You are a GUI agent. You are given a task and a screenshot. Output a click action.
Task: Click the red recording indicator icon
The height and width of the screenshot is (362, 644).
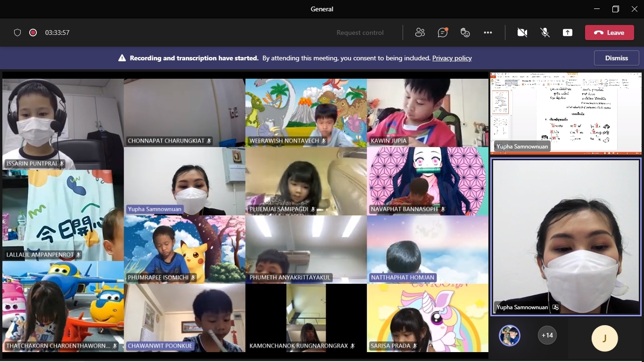33,33
